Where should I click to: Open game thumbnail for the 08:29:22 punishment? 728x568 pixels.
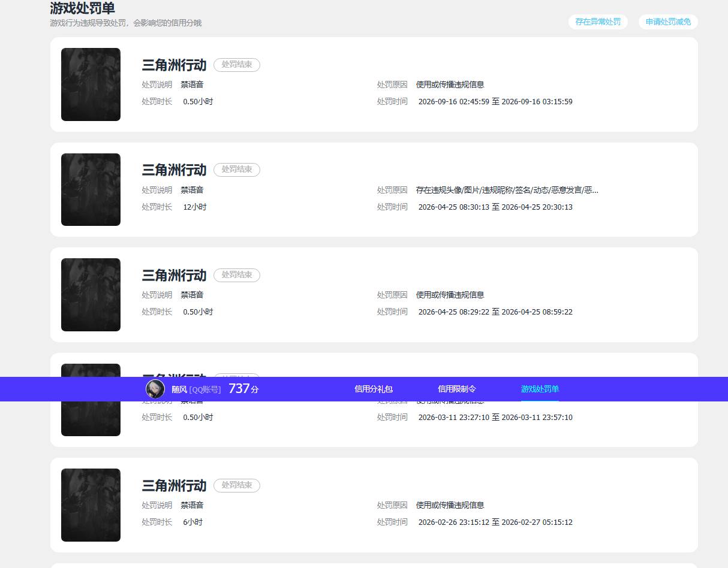[x=91, y=295]
